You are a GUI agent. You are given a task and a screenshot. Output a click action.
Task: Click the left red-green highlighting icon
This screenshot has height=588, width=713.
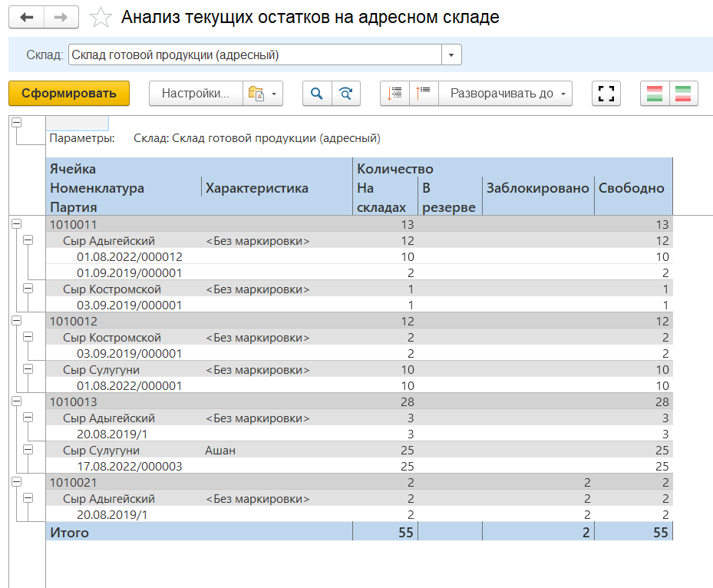(655, 94)
